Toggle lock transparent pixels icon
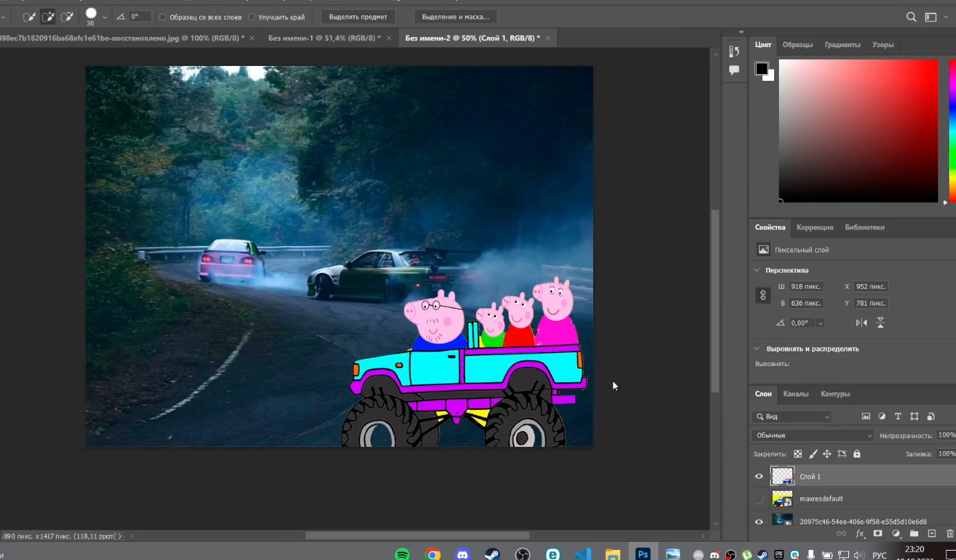956x560 pixels. click(798, 454)
